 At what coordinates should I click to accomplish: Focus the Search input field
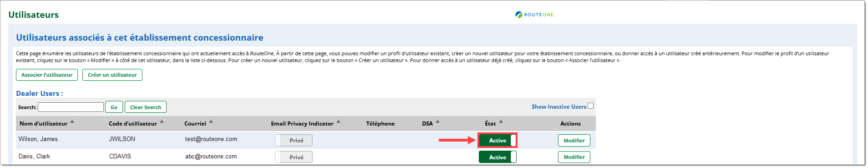coord(71,107)
